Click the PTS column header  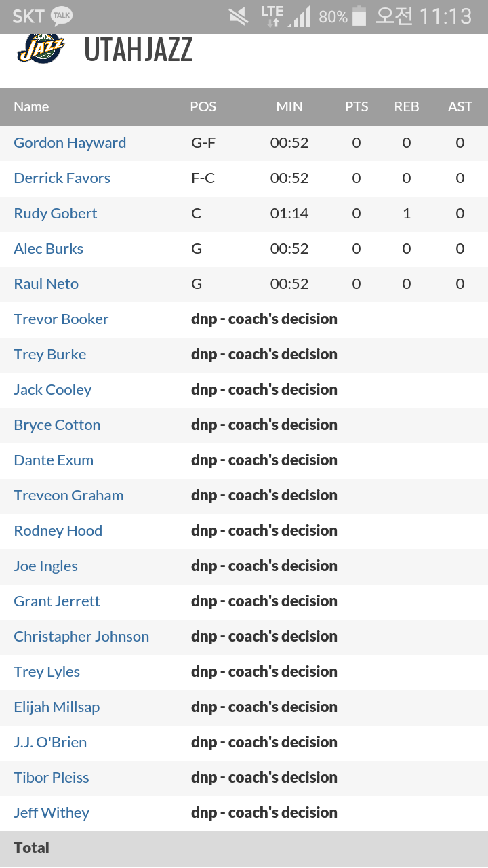tap(357, 106)
